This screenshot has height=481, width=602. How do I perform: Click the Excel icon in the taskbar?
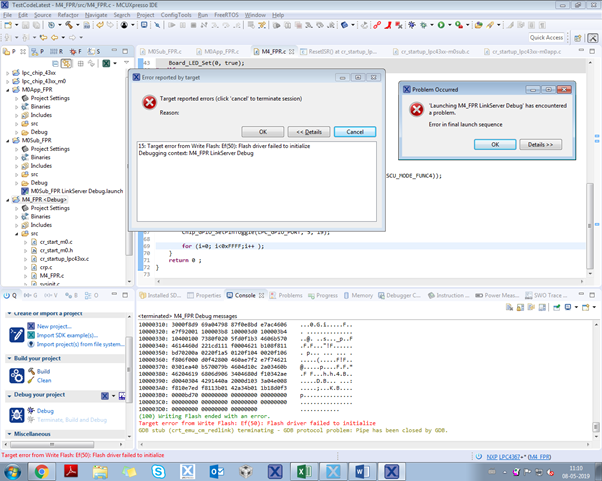pos(304,472)
